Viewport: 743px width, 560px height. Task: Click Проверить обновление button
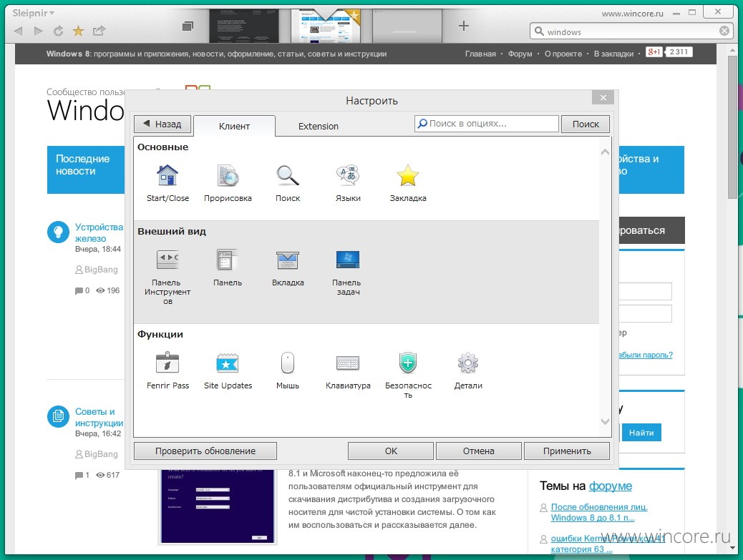click(x=205, y=451)
